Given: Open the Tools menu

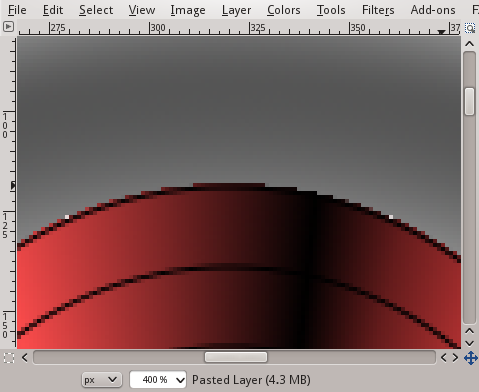Looking at the screenshot, I should [331, 10].
